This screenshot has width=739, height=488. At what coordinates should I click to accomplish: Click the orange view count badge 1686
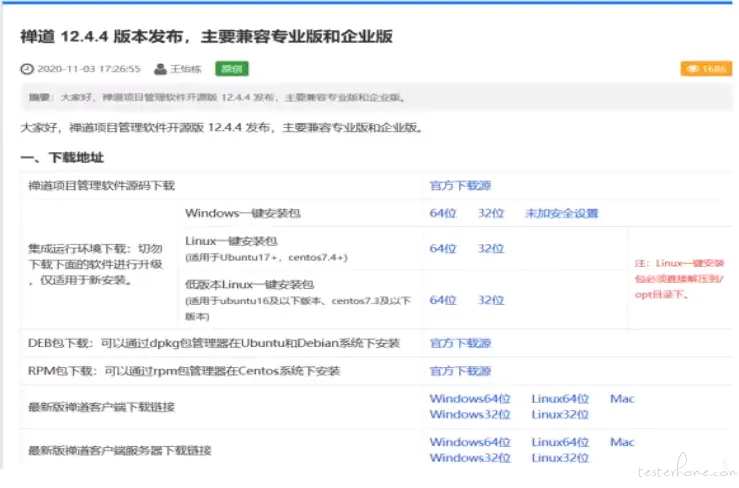706,69
